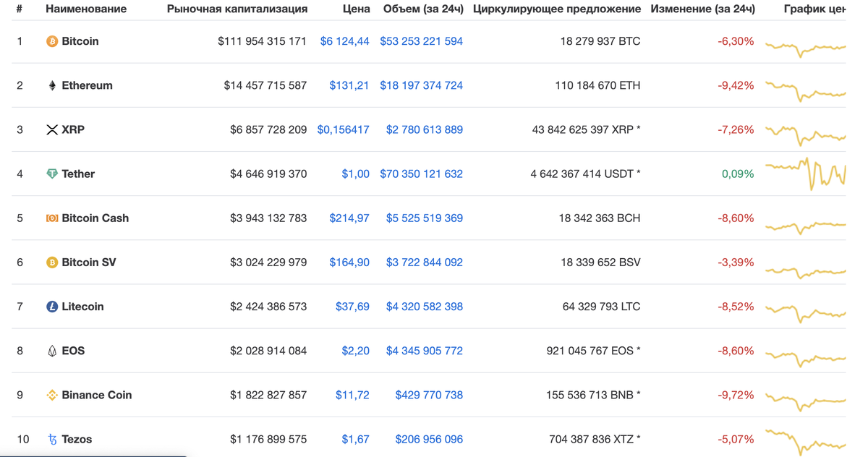Click the Litecoin price link $37,69
The width and height of the screenshot is (868, 457).
point(353,306)
